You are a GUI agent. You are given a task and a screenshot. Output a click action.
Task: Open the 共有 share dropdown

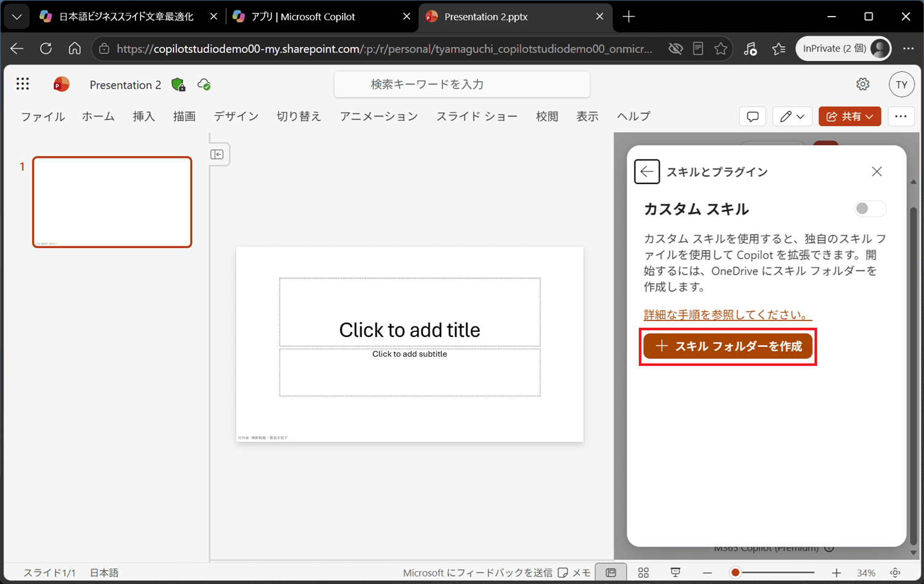(x=849, y=116)
